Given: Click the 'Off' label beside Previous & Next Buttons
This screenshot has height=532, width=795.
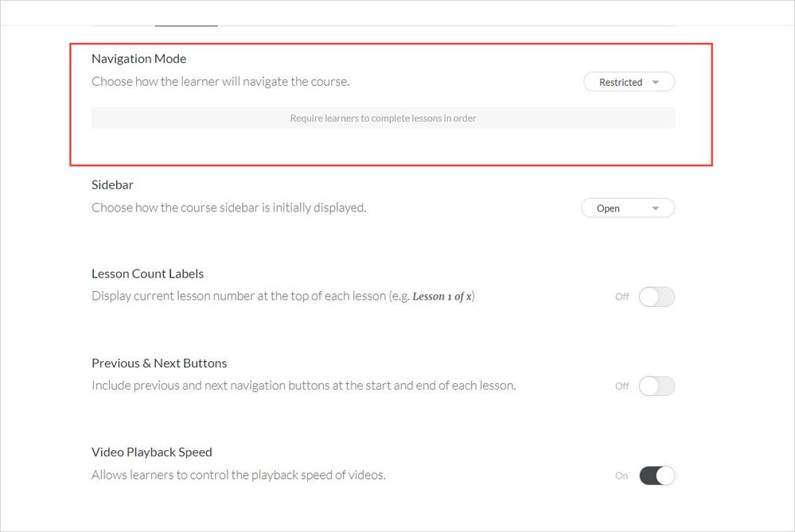Looking at the screenshot, I should (622, 386).
